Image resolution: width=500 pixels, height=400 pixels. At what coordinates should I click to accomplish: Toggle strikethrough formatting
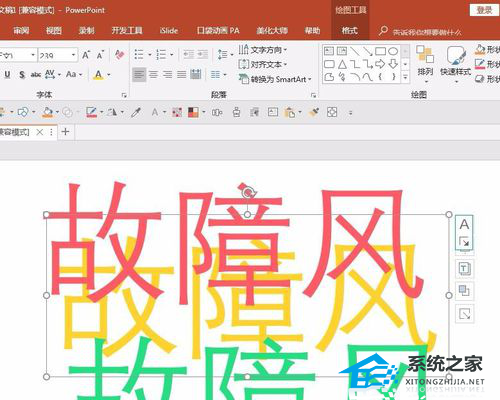point(36,74)
